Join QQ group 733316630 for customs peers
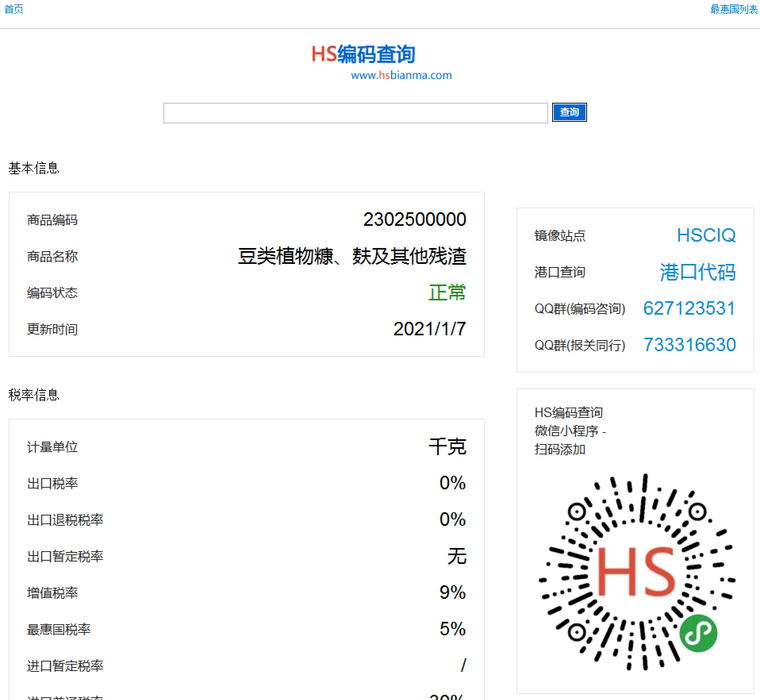Image resolution: width=760 pixels, height=700 pixels. coord(689,345)
